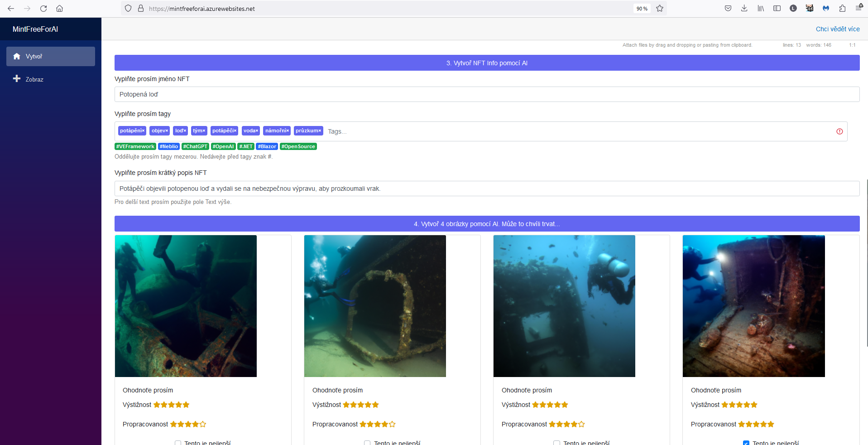Open the account avatar with letter L
This screenshot has width=868, height=445.
coord(793,9)
